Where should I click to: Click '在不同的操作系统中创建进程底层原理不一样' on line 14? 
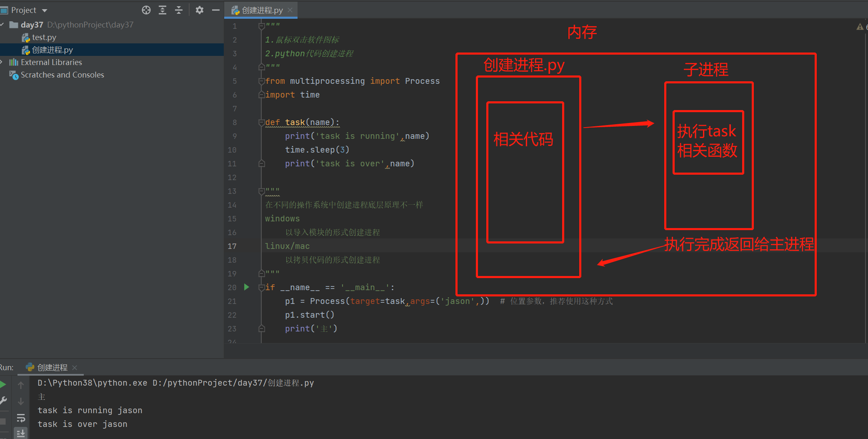click(344, 205)
